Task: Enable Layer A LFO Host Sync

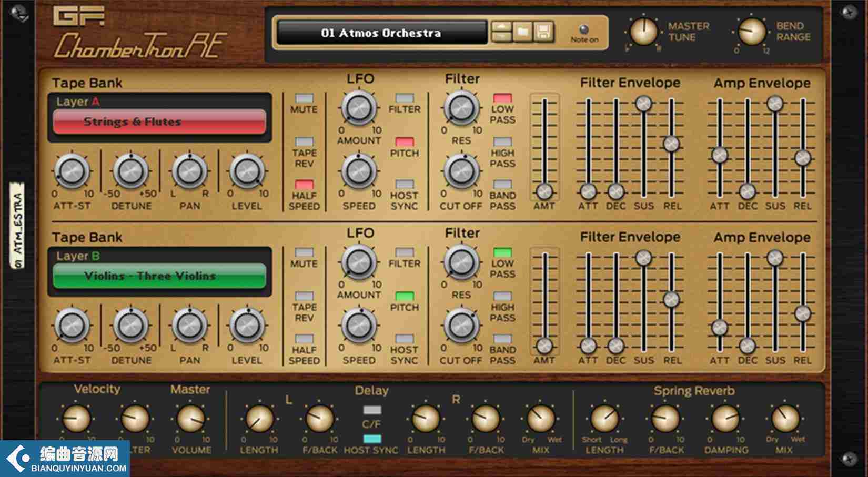Action: [405, 185]
